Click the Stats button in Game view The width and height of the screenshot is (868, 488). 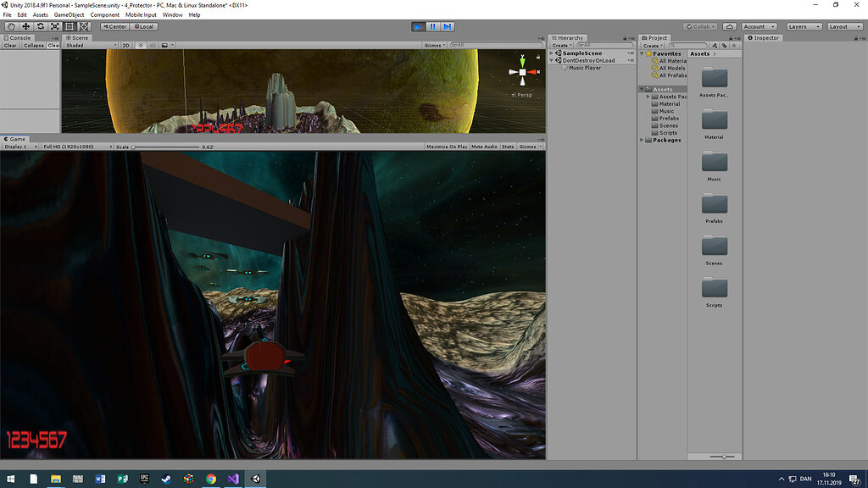508,147
